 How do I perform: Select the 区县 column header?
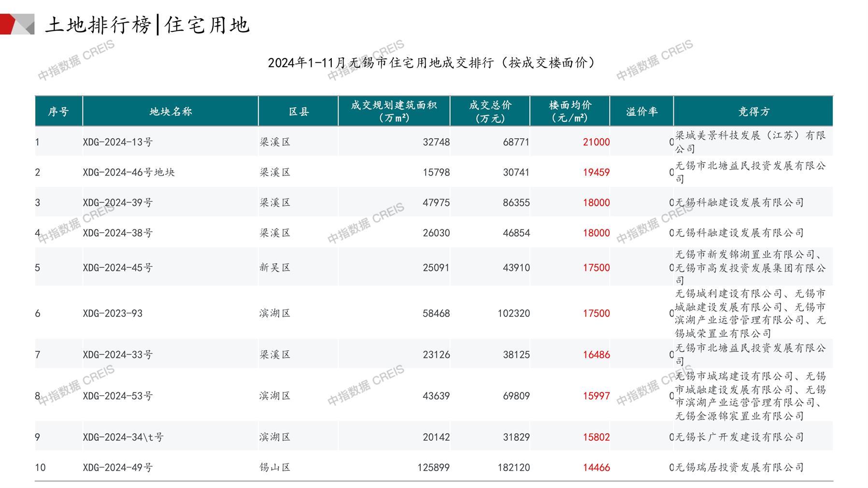point(299,112)
